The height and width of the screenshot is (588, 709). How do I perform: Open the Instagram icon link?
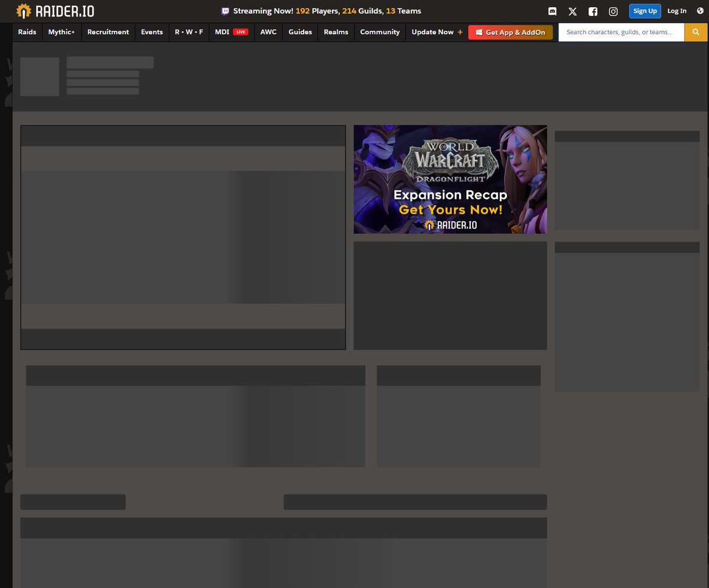pos(614,11)
